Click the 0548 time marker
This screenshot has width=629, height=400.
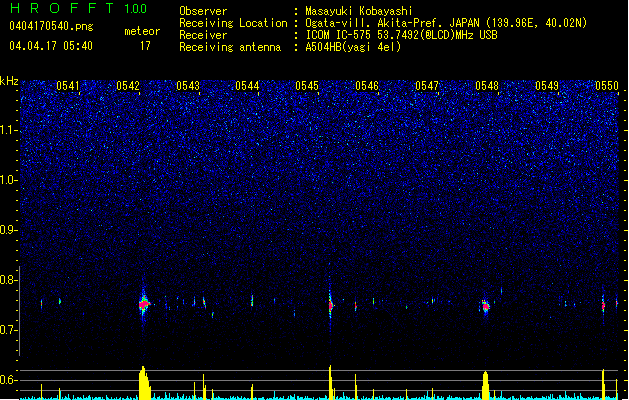(487, 86)
